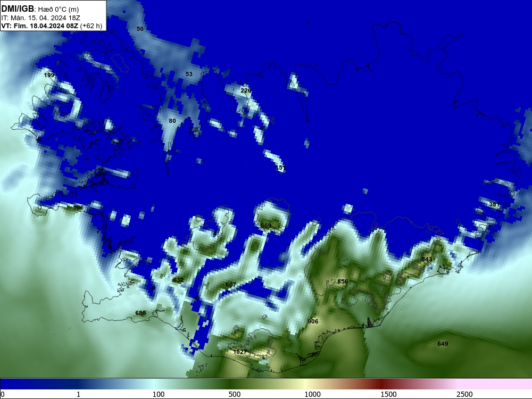Click the legend tick label 500
The image size is (532, 399).
tap(235, 394)
